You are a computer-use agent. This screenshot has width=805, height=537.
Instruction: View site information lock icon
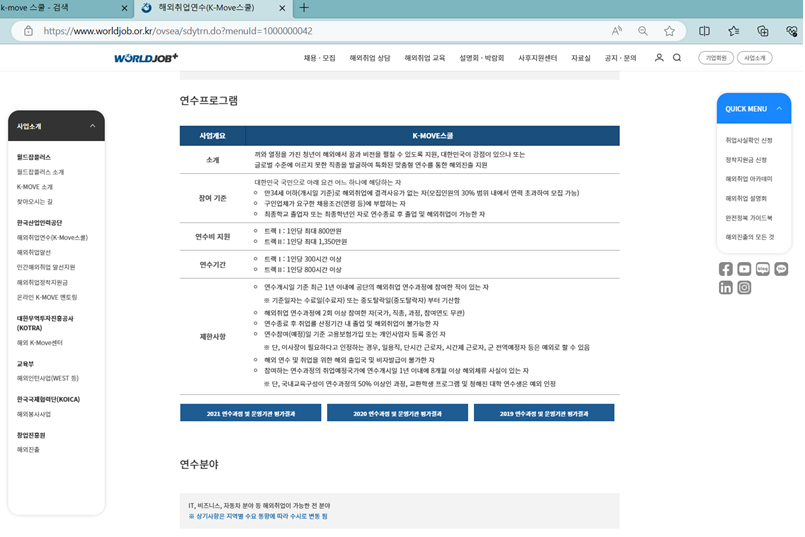point(28,31)
